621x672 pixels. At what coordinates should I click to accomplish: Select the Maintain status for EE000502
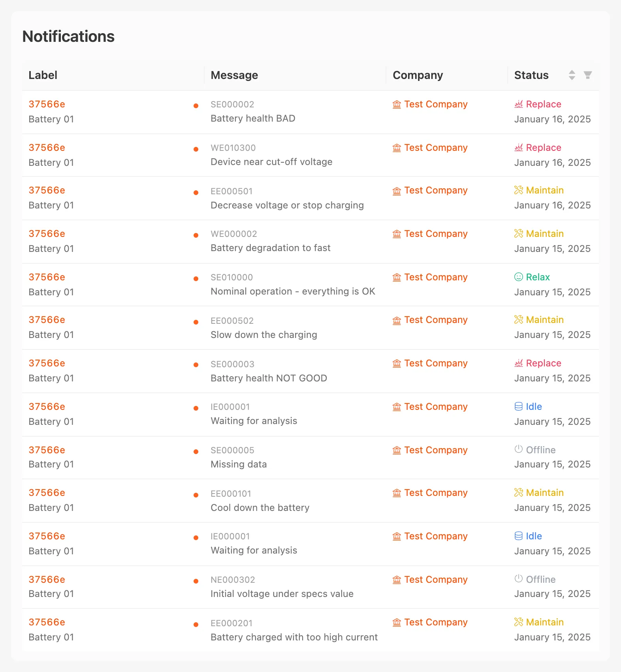click(x=544, y=320)
